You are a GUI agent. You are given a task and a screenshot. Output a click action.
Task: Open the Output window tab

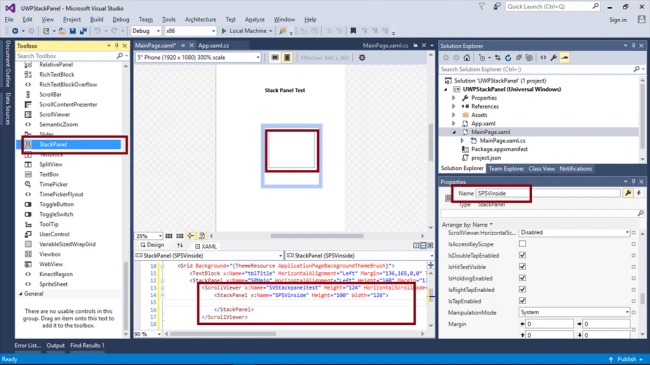[56, 346]
